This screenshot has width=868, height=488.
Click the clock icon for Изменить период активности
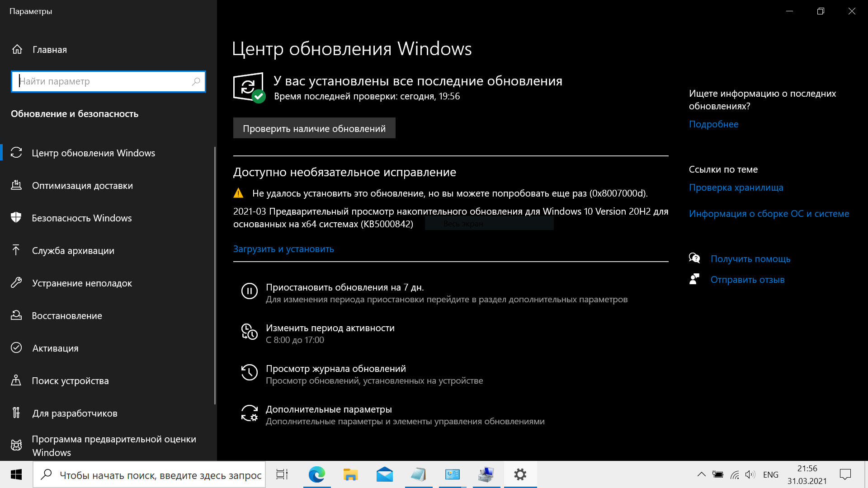(250, 332)
